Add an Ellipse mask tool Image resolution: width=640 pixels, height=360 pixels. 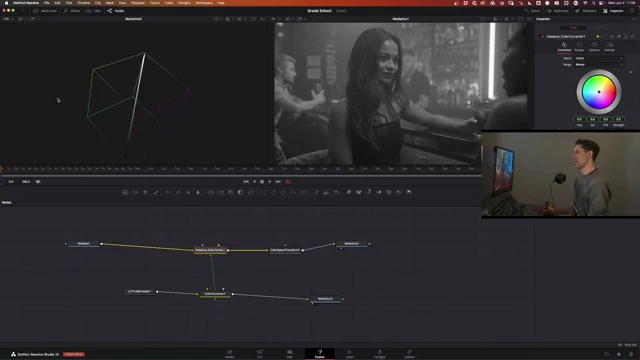pos(273,192)
